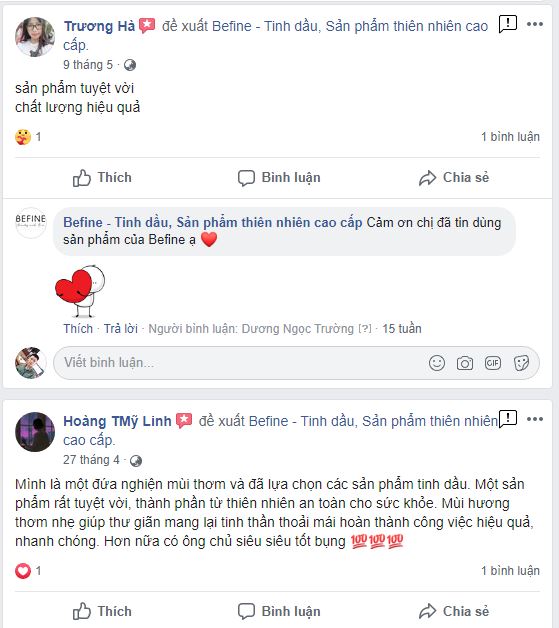The width and height of the screenshot is (559, 628).
Task: Open emoji picker in comment box
Action: tap(436, 363)
